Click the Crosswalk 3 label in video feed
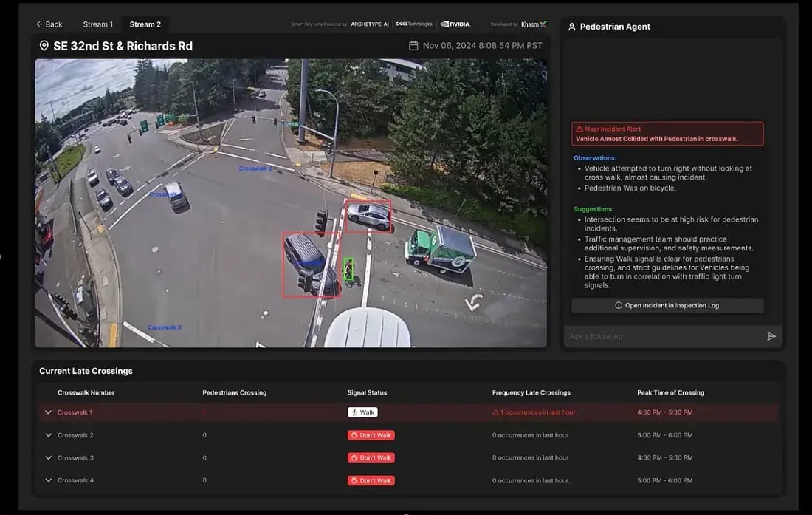Screen dimensions: 812x515 165,327
